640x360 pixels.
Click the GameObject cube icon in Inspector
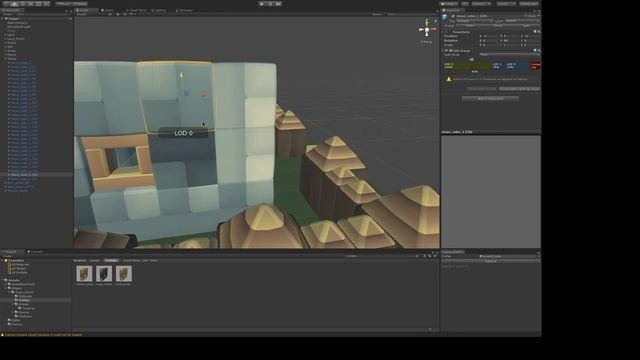click(445, 17)
